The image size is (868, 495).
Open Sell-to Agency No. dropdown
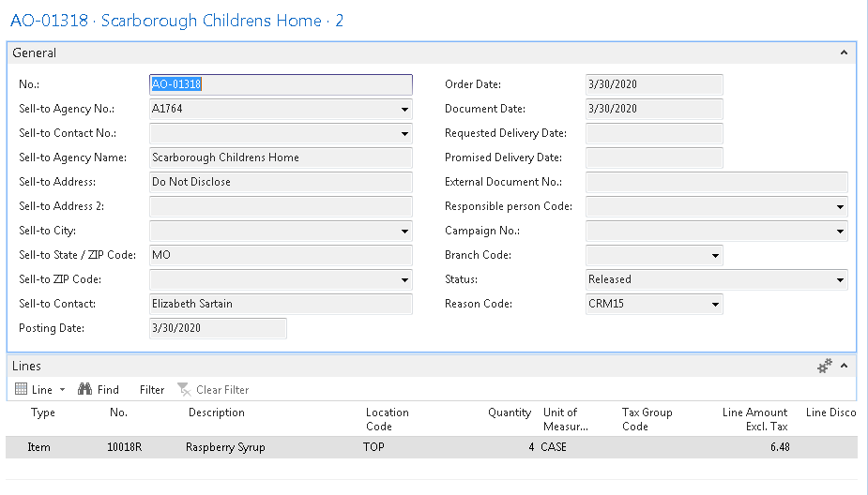click(404, 109)
